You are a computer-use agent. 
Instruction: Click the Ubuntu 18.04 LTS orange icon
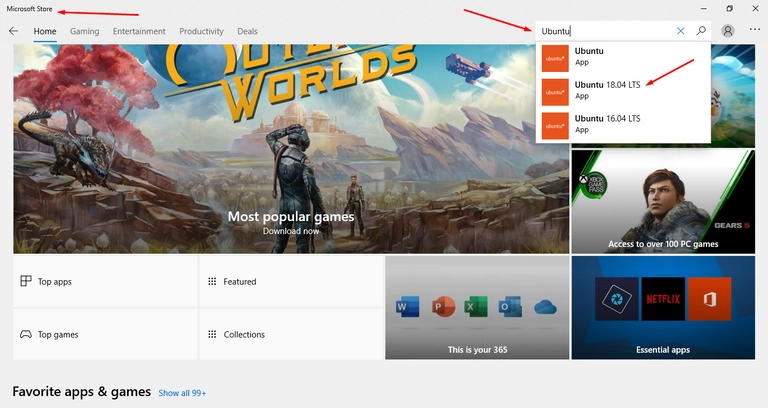tap(555, 92)
